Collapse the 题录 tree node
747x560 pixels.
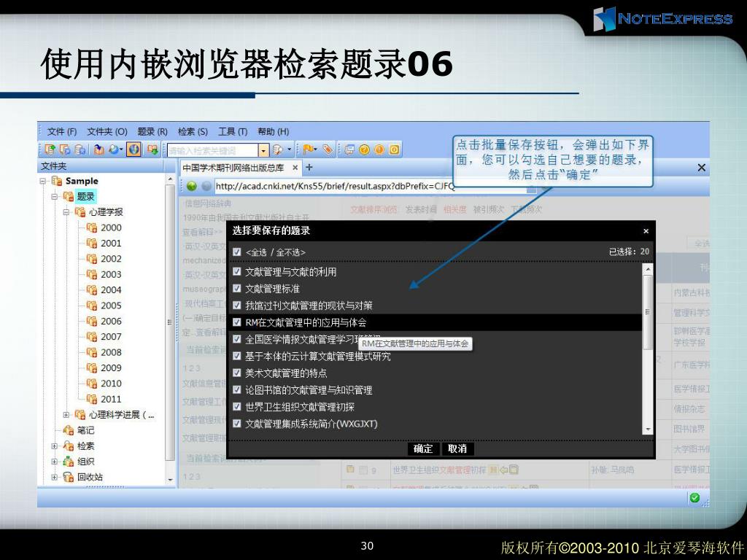point(55,196)
